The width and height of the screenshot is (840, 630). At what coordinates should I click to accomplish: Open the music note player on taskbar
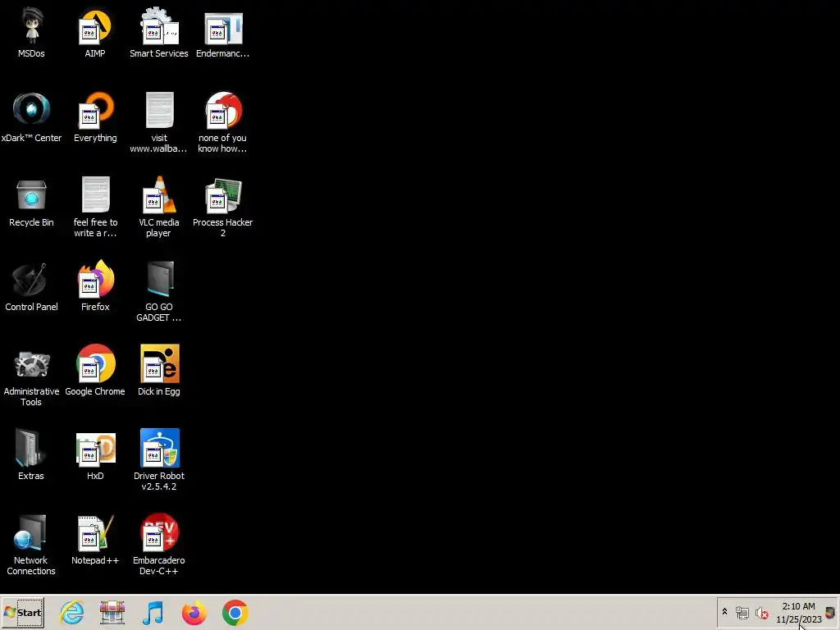click(x=153, y=613)
